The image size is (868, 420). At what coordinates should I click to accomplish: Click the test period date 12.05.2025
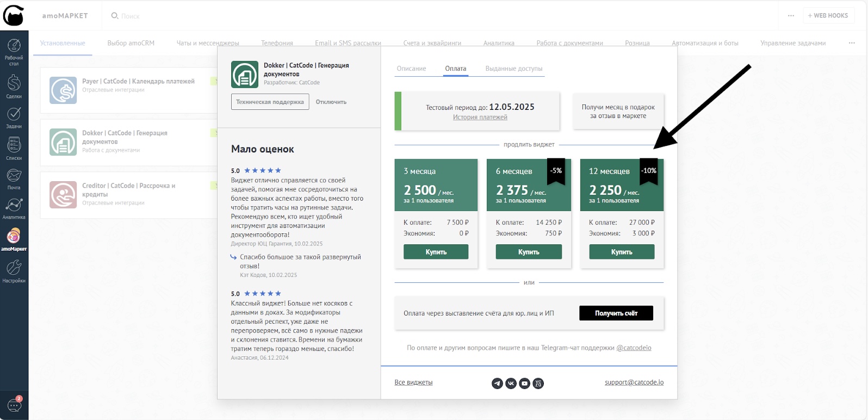511,107
